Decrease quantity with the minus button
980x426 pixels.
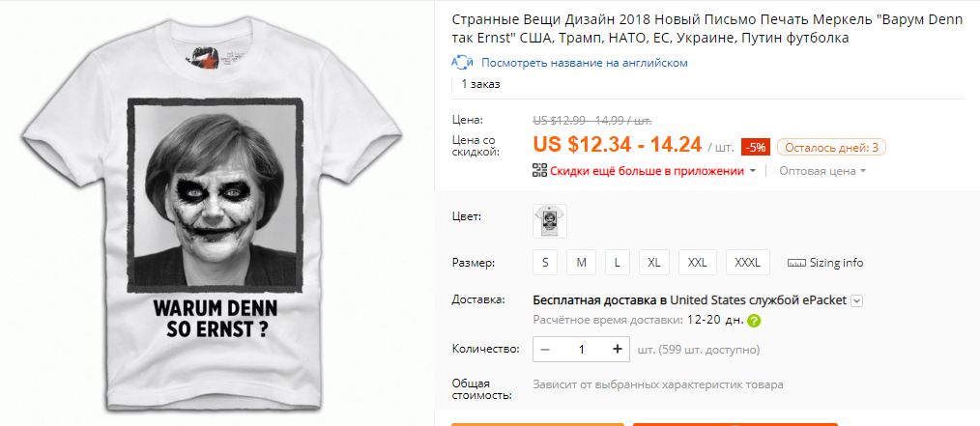pyautogui.click(x=545, y=349)
